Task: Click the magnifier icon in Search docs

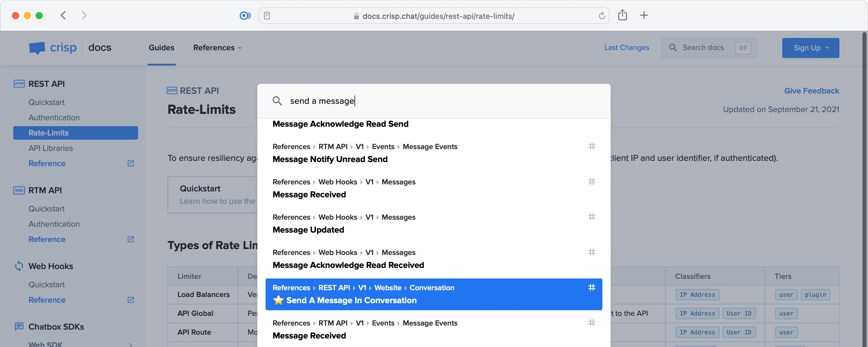Action: (x=672, y=48)
